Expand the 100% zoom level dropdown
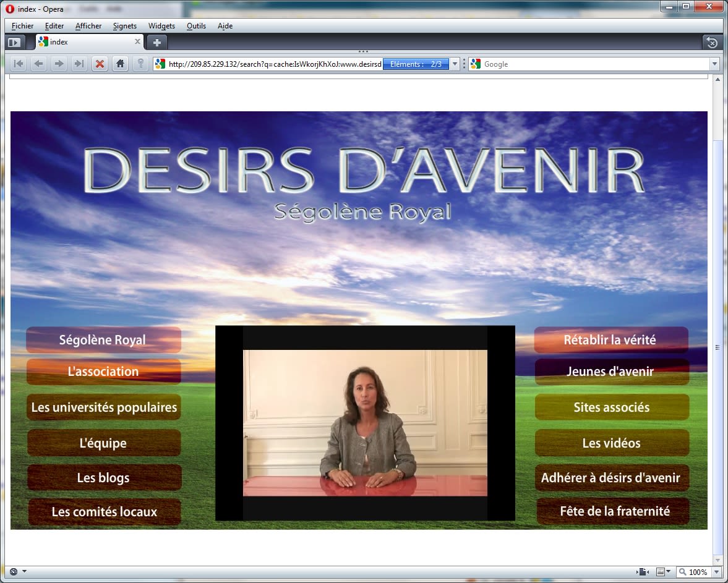Screen dimensions: 728x583 [716, 572]
